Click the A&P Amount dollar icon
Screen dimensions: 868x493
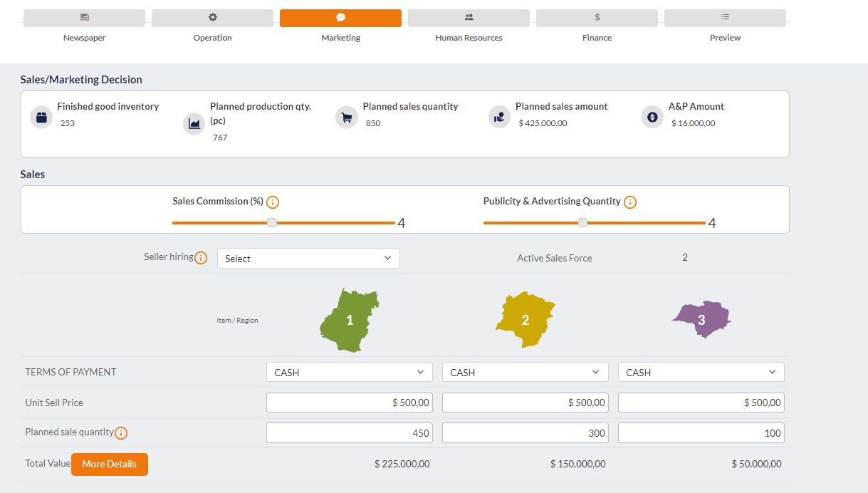[652, 117]
